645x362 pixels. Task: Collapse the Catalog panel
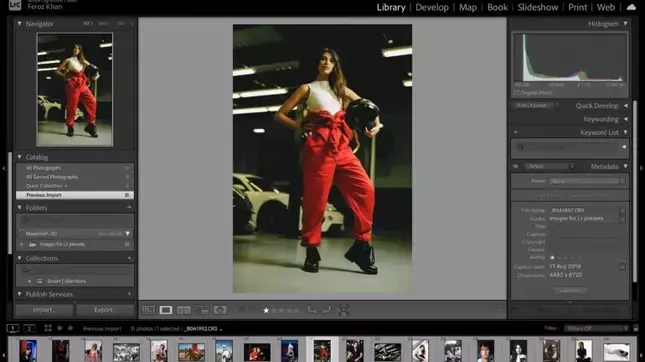tap(19, 157)
